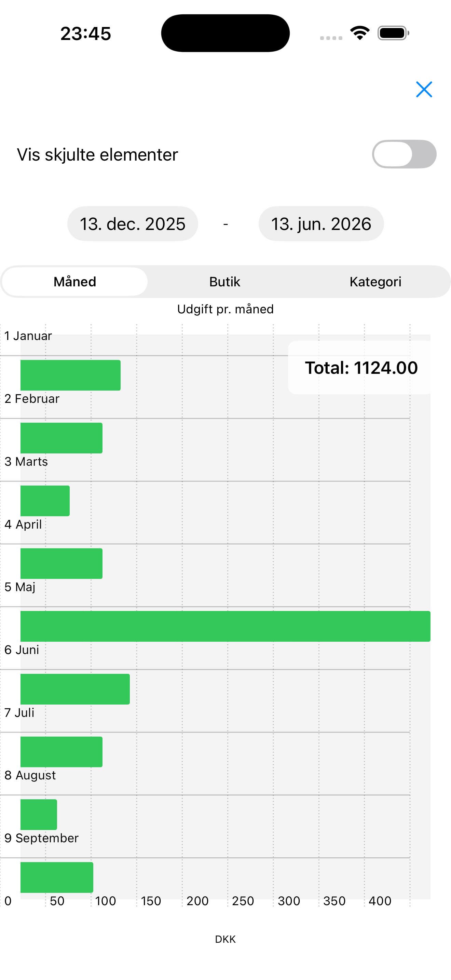Tap the April green bar
Screen dimensions: 451x980
(61, 563)
